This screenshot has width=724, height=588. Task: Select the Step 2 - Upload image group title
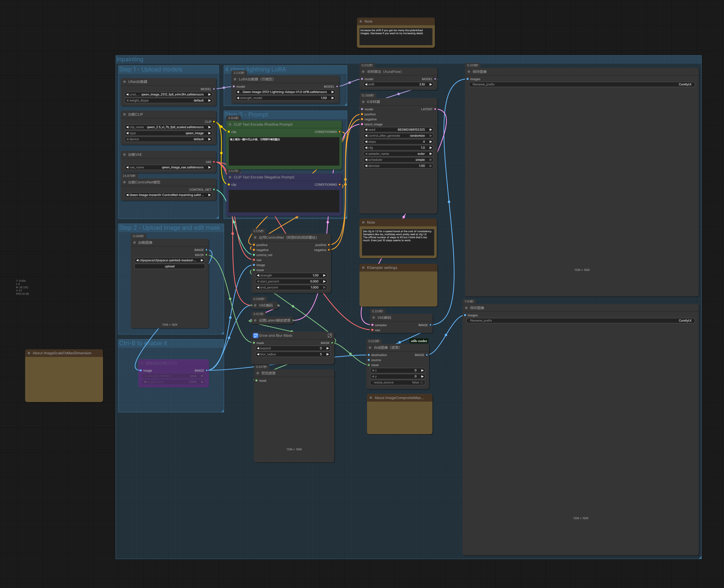click(169, 228)
